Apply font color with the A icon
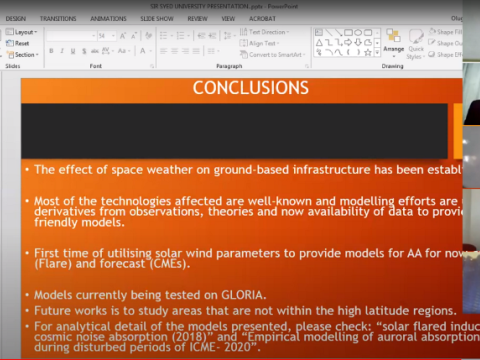 143,51
